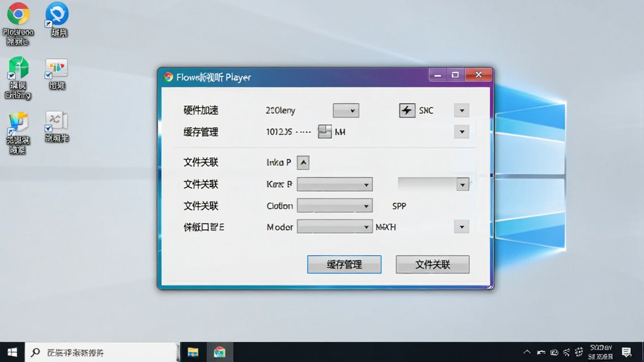This screenshot has width=644, height=362.
Task: Open the Clotion combo box
Action: [x=335, y=206]
